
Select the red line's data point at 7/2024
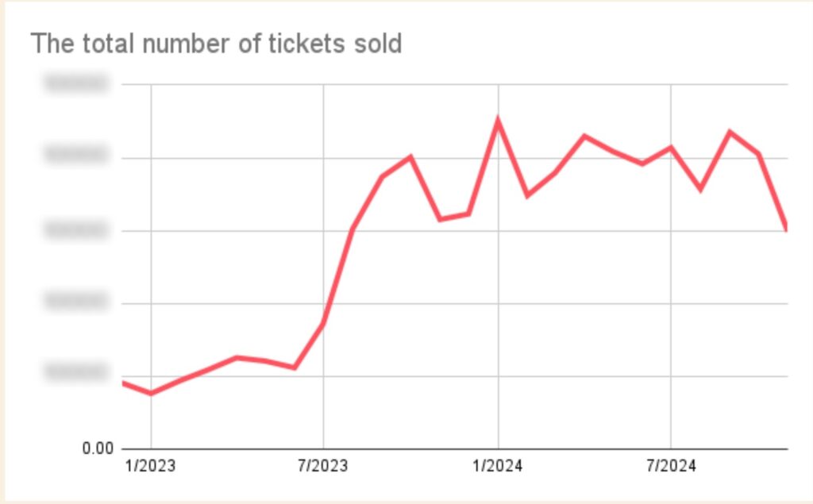point(672,148)
